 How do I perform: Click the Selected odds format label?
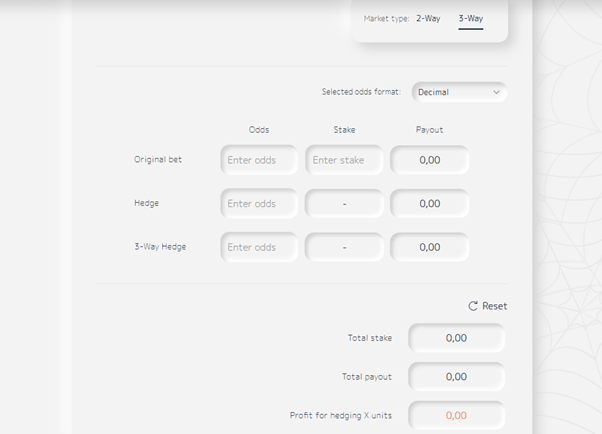coord(361,92)
